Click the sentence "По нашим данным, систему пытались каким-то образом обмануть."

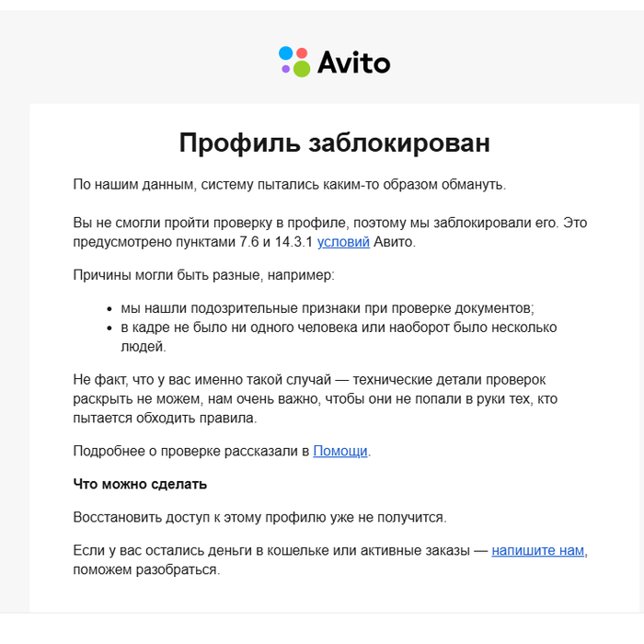(290, 184)
